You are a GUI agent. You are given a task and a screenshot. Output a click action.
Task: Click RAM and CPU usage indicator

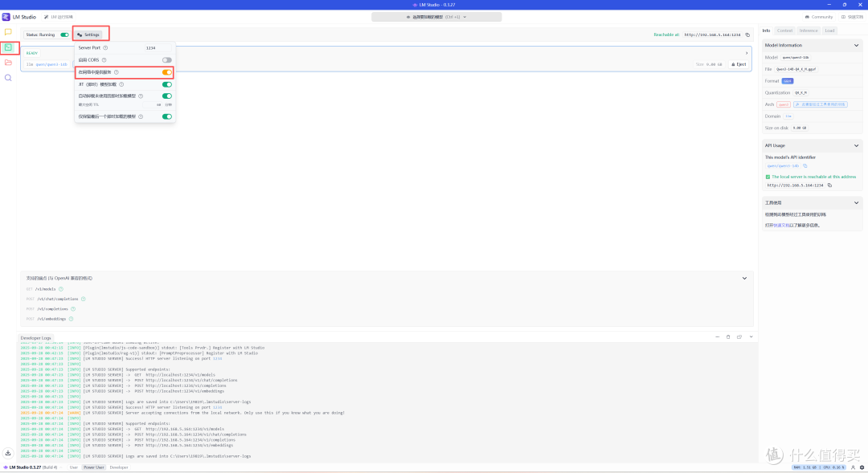pos(818,467)
